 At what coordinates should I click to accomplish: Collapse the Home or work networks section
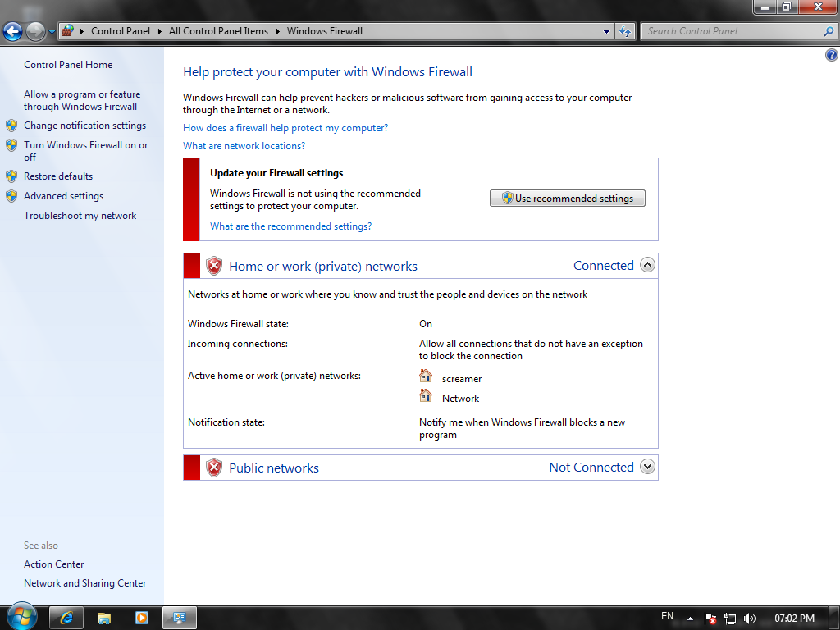(x=647, y=265)
